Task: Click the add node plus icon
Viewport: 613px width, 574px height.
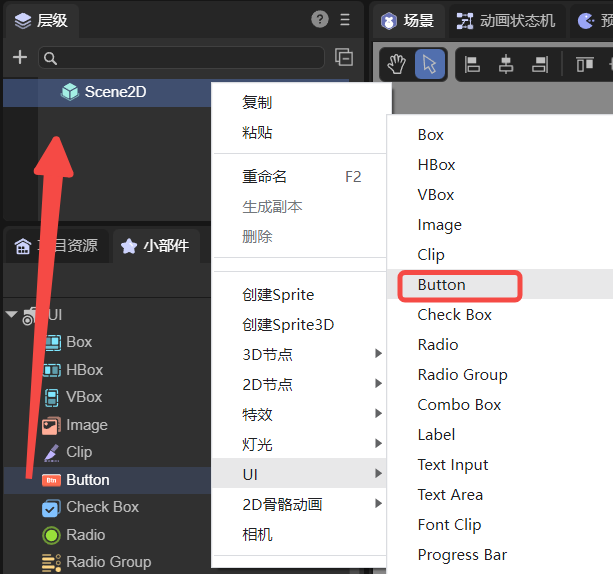Action: click(x=19, y=57)
